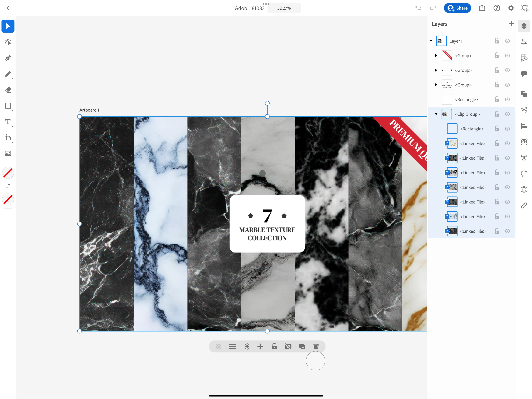Expand the first Group with red ribbon

click(x=436, y=56)
